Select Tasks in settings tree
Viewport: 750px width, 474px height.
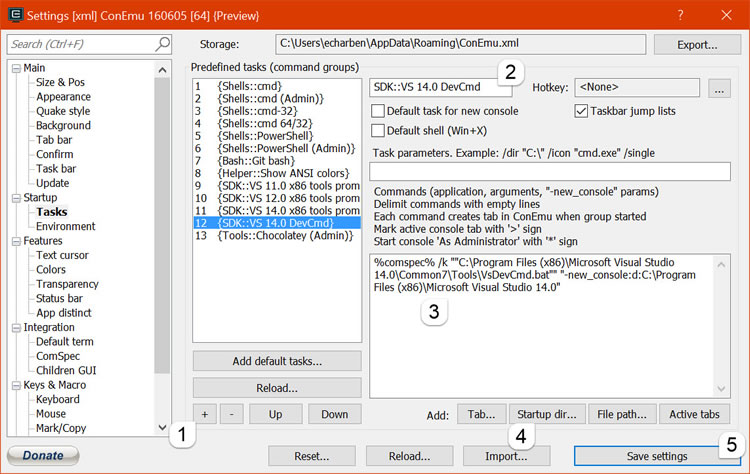pyautogui.click(x=52, y=212)
